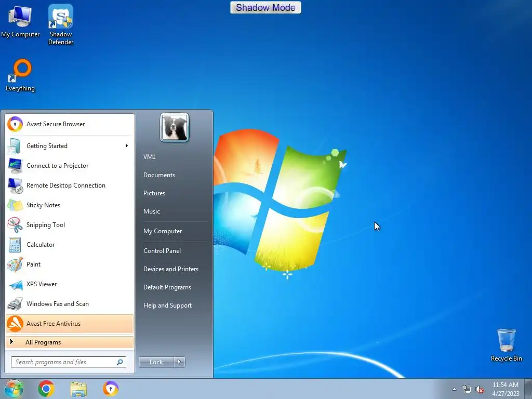The image size is (532, 399).
Task: Open Music library
Action: coord(151,211)
